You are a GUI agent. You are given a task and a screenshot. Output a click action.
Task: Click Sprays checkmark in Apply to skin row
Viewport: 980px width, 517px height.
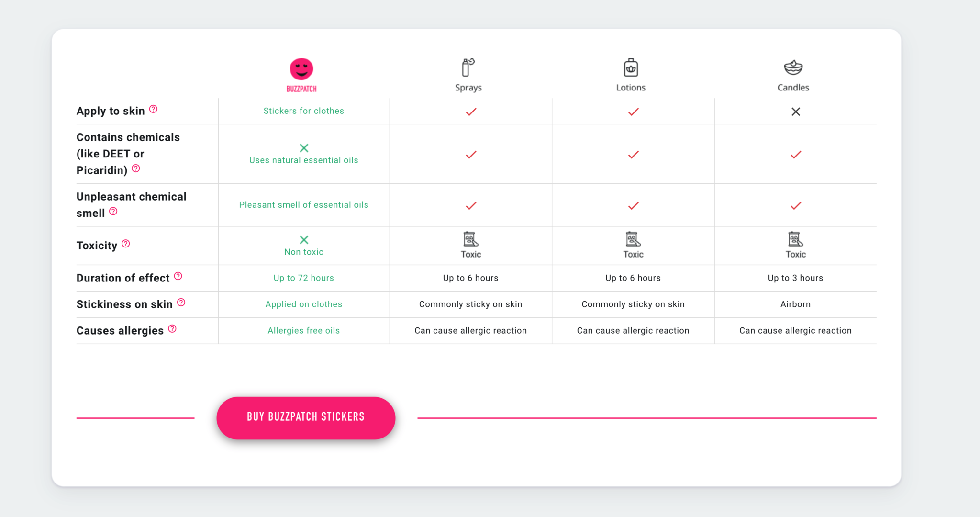(471, 112)
